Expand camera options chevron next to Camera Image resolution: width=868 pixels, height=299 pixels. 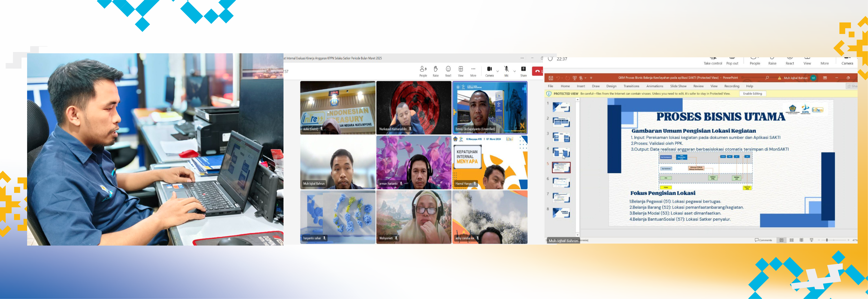(498, 71)
